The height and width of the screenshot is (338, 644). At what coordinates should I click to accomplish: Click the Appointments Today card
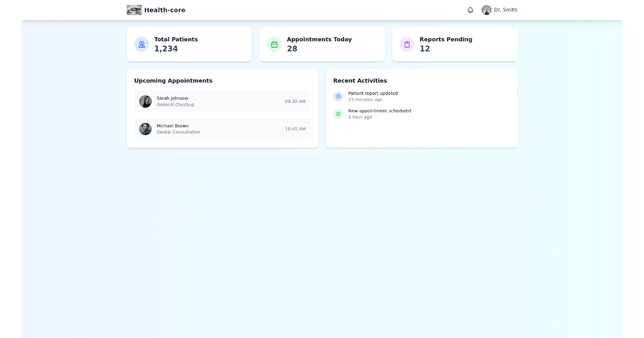pyautogui.click(x=322, y=44)
